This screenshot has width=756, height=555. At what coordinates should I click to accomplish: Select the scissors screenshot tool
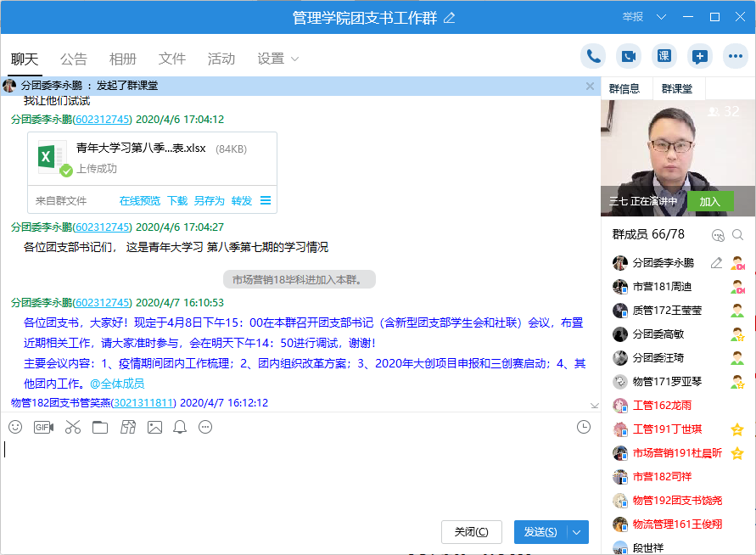click(72, 427)
